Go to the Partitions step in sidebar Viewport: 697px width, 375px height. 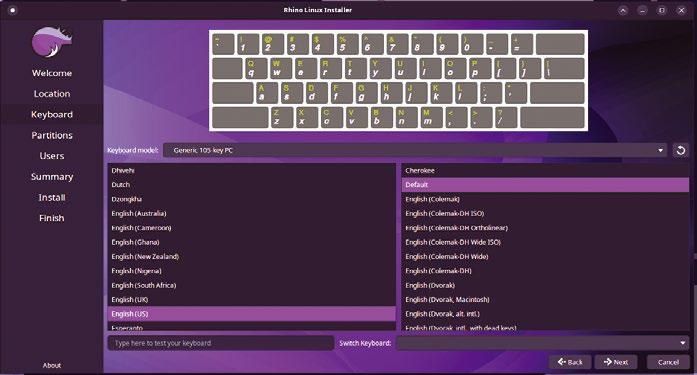(x=52, y=135)
